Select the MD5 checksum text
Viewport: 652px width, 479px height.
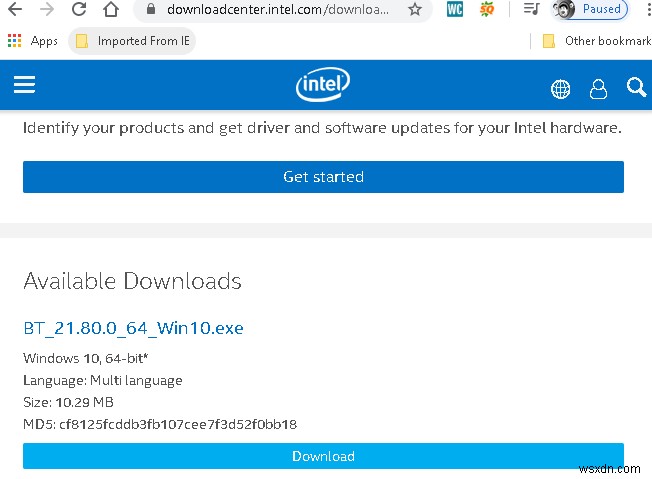pyautogui.click(x=160, y=424)
